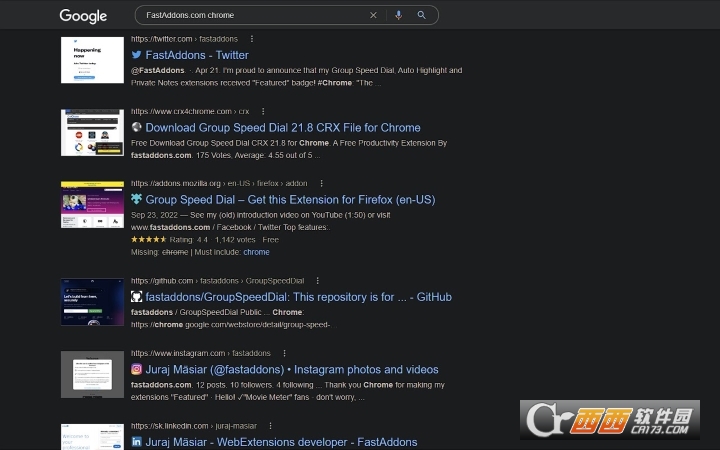This screenshot has height=450, width=720.
Task: Open Group Speed Dial Firefox extension result
Action: [x=290, y=200]
